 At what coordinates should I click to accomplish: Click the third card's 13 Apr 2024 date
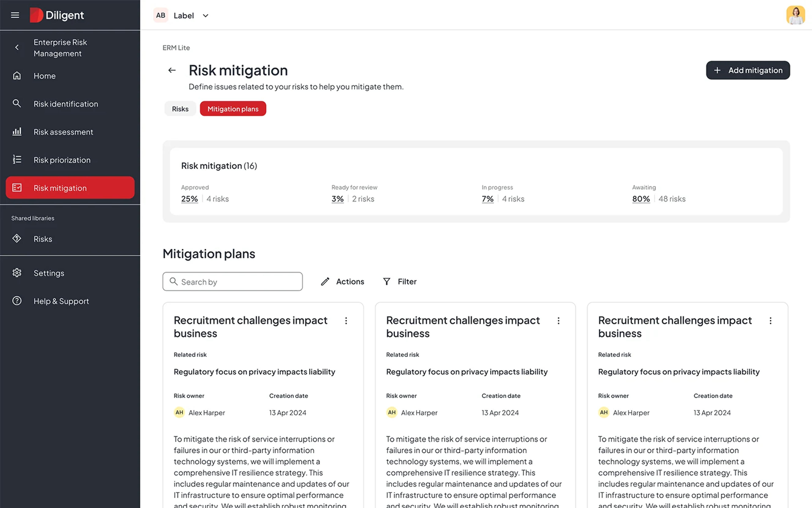click(x=712, y=413)
